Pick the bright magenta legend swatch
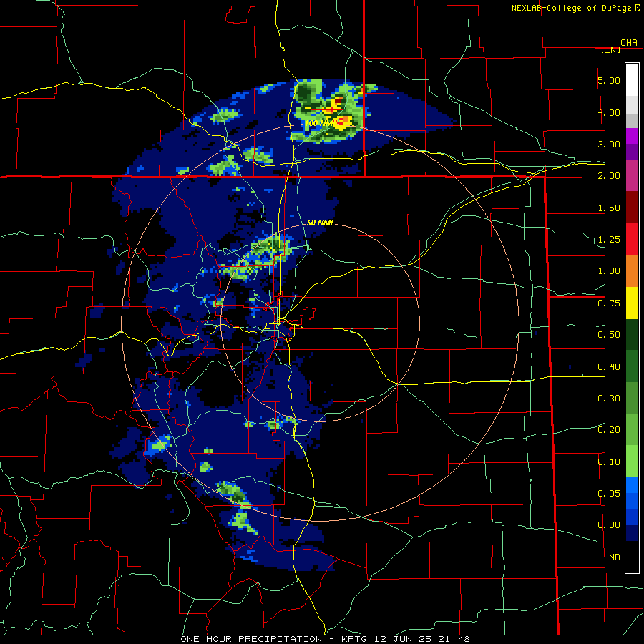Viewport: 644px width, 644px height. [x=632, y=137]
